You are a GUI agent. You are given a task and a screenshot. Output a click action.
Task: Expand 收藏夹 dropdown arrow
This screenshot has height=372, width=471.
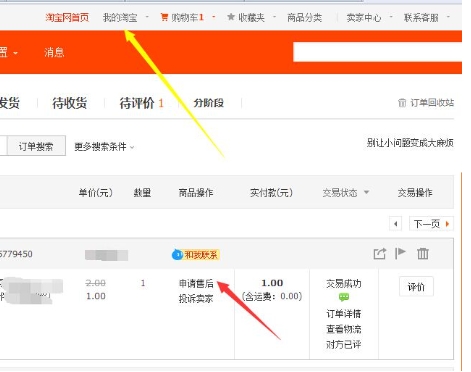(274, 17)
